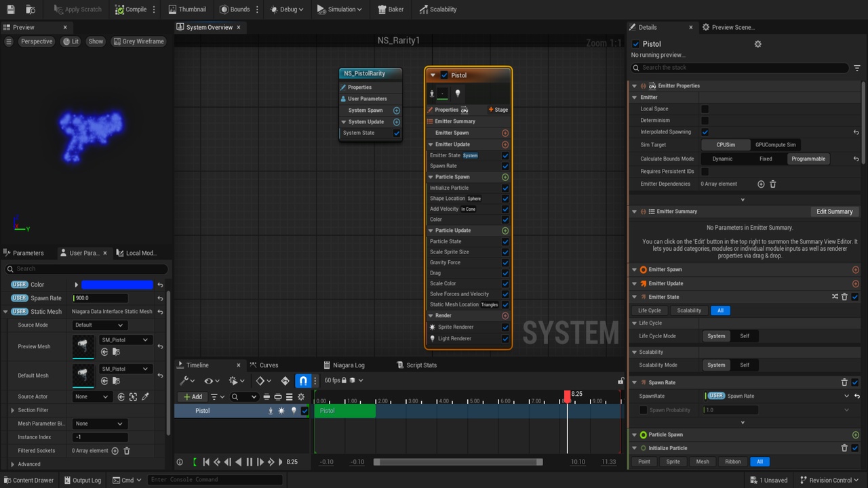The width and height of the screenshot is (868, 488).
Task: Toggle the Pistol emitter enabled checkbox in node
Action: pyautogui.click(x=444, y=75)
